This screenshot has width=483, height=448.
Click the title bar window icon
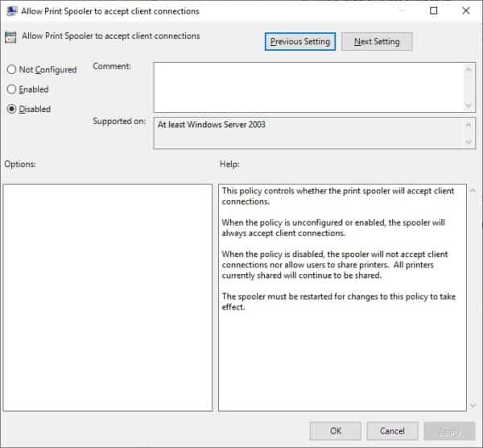[x=12, y=11]
